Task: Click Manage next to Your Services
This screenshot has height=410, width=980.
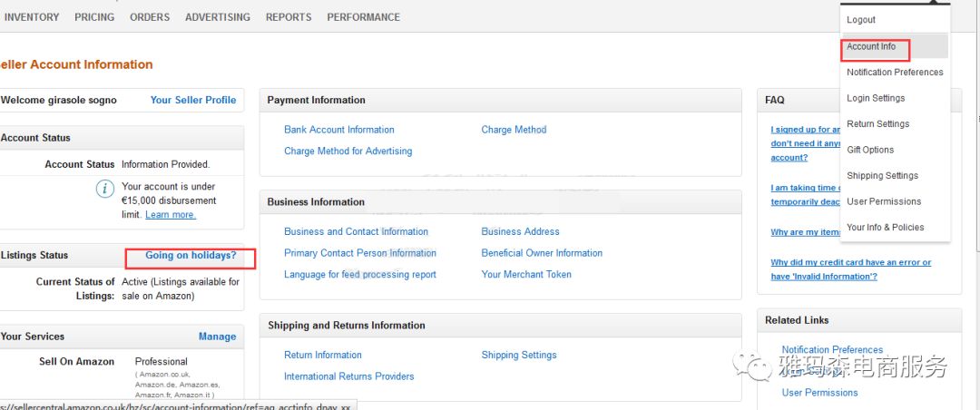Action: (218, 337)
